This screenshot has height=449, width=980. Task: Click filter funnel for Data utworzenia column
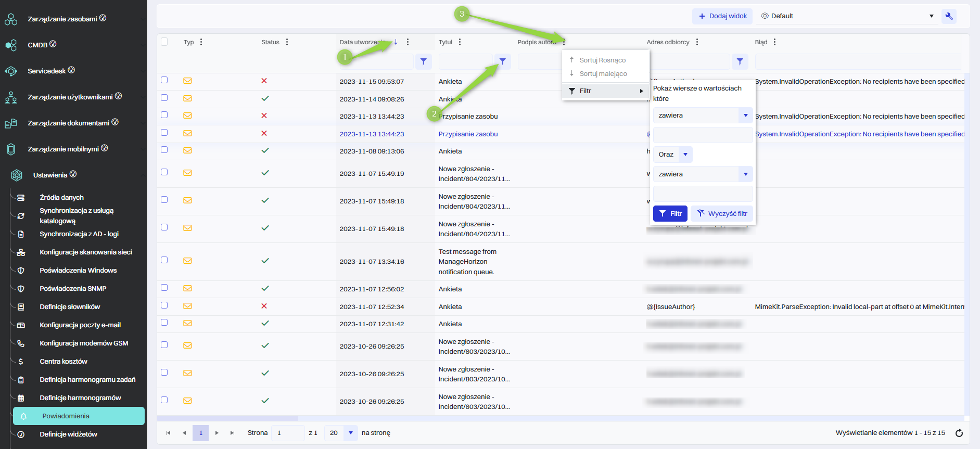pyautogui.click(x=423, y=61)
